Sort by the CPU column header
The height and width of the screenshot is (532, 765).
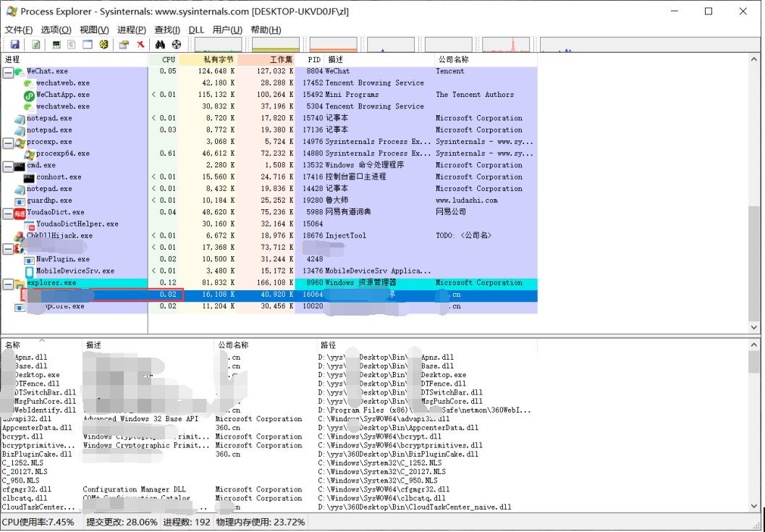coord(164,59)
